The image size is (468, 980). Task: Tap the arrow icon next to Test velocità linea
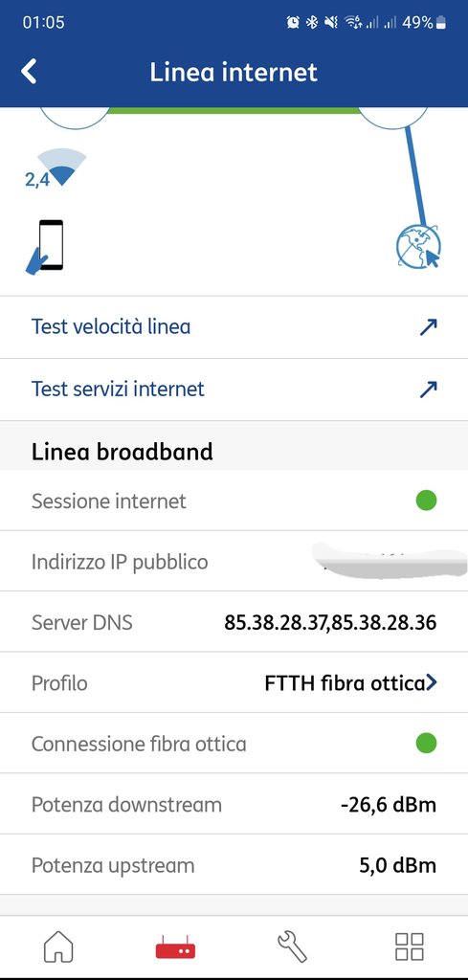tap(428, 327)
